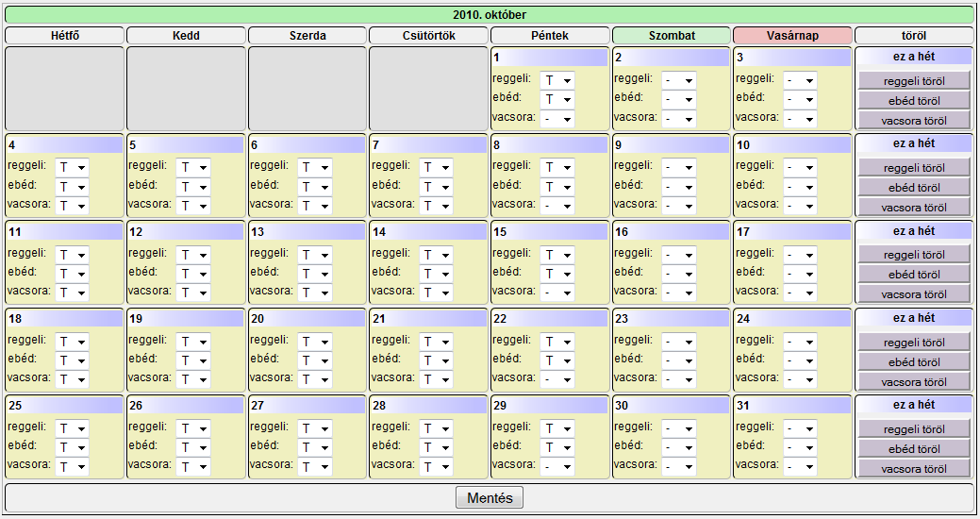This screenshot has width=980, height=519.
Task: Open the reggeli dropdown for October 10
Action: 800,167
